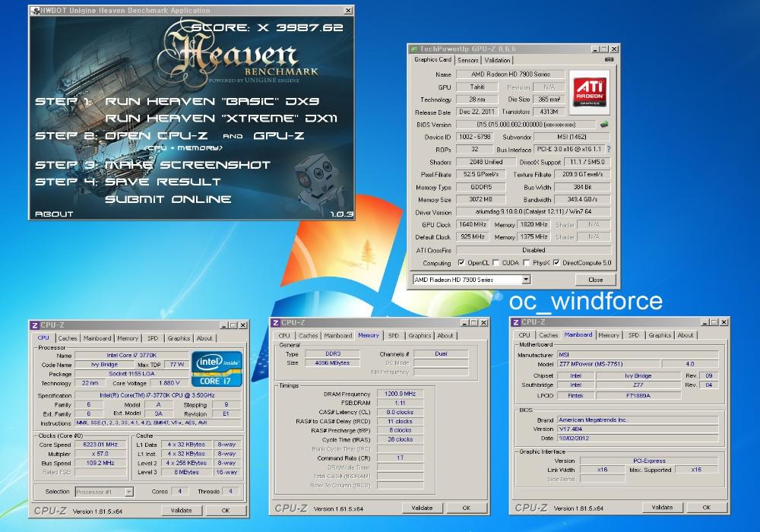Viewport: 760px width, 532px height.
Task: Click the DRAM Frequency 1200.9 MHz value
Action: pos(400,394)
